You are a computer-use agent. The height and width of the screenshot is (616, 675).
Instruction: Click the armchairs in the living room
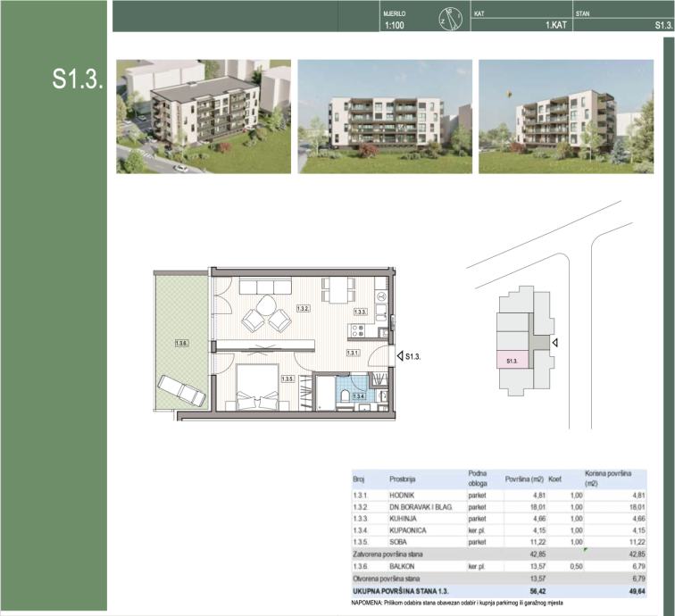(x=267, y=320)
